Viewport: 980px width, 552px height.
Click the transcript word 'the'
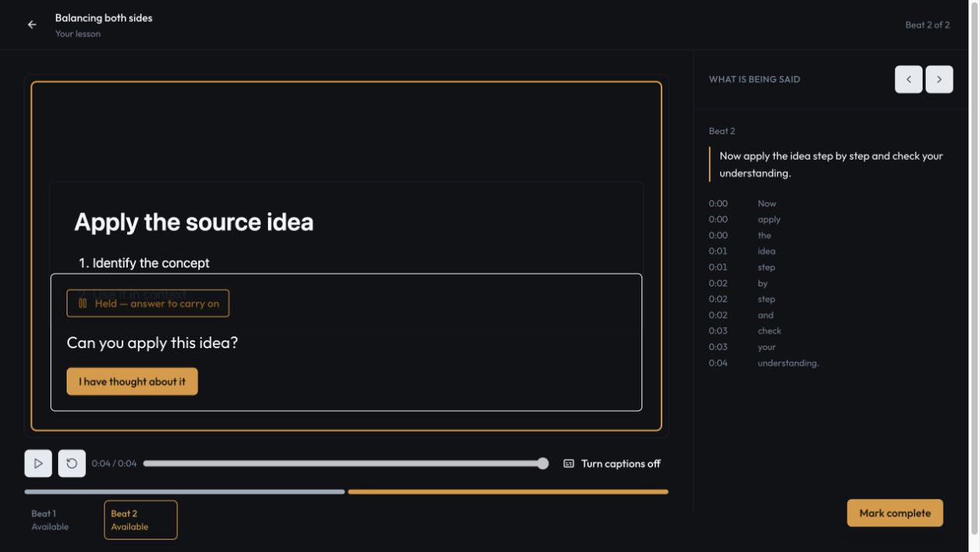tap(765, 236)
